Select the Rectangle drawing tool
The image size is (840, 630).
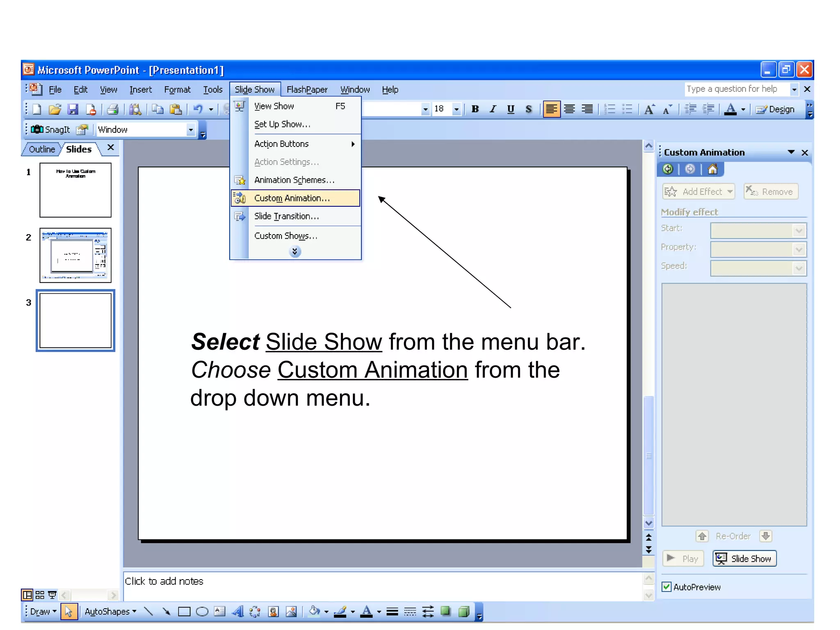pyautogui.click(x=184, y=612)
